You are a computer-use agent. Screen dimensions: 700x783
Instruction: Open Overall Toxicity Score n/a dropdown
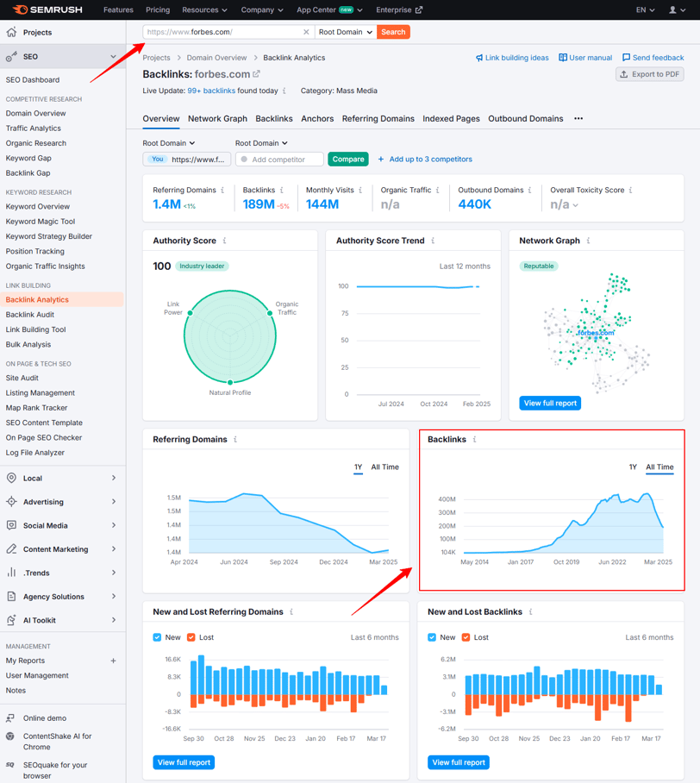coord(564,204)
